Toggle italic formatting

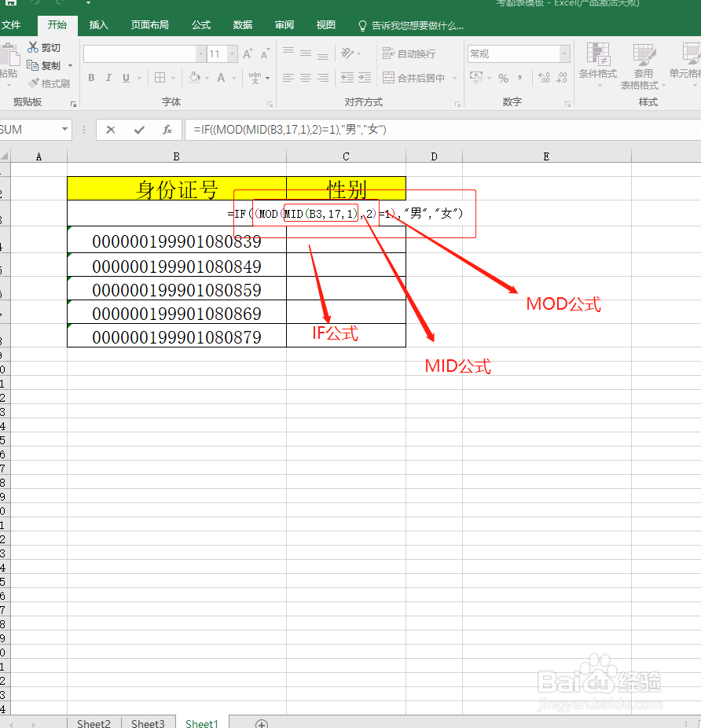108,78
